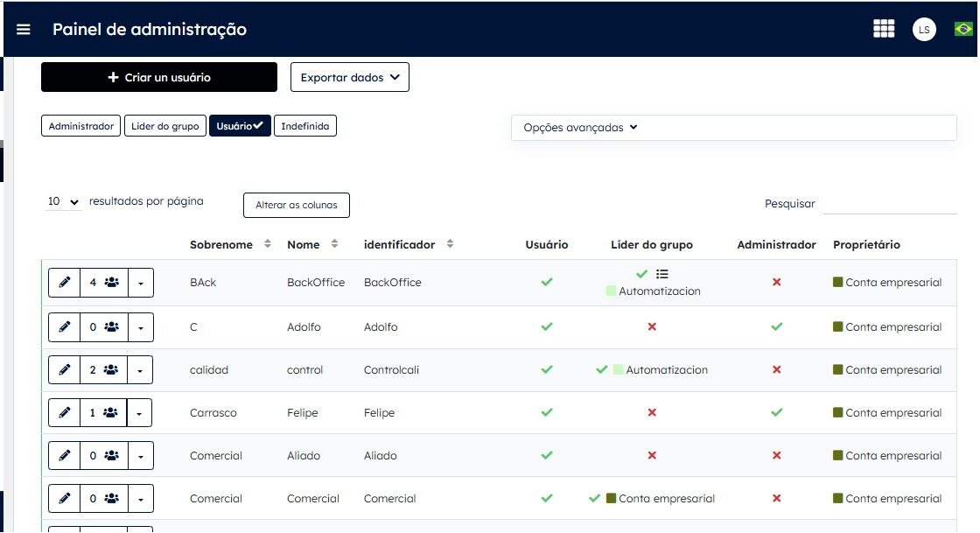
Task: Open BackOffice row action dropdown arrow
Action: tap(141, 283)
